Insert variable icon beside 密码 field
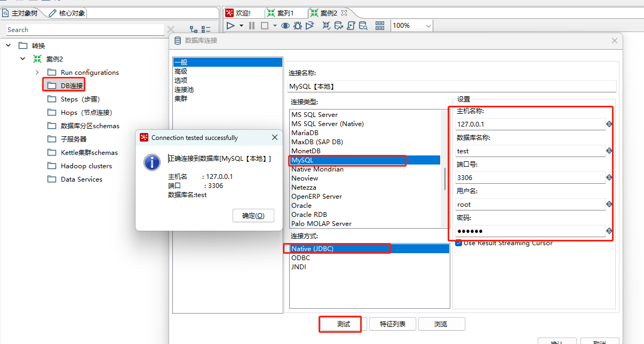 tap(609, 231)
